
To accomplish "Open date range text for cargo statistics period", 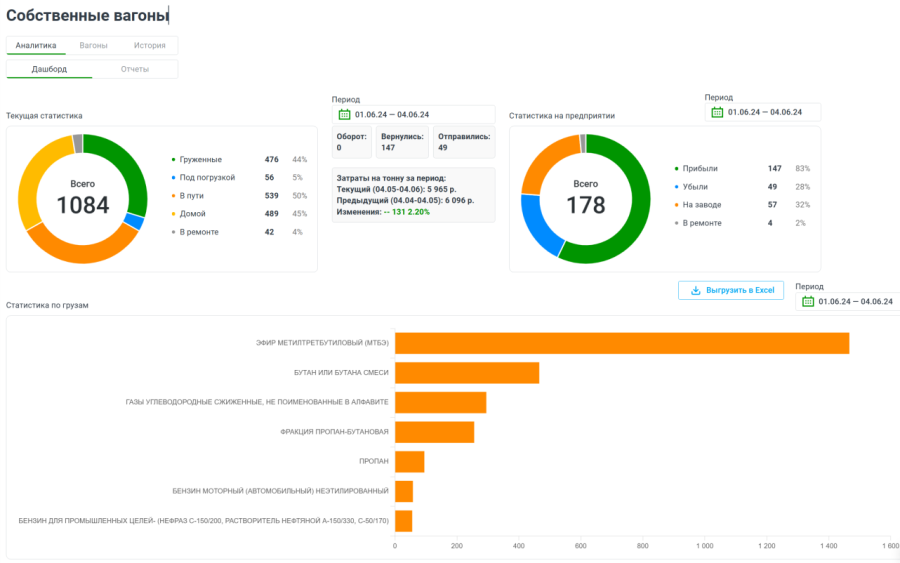I will coord(855,301).
